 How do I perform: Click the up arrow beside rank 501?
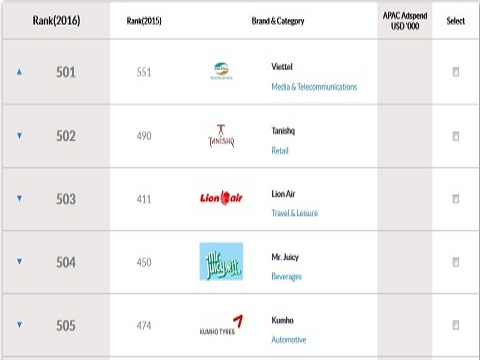(x=19, y=72)
